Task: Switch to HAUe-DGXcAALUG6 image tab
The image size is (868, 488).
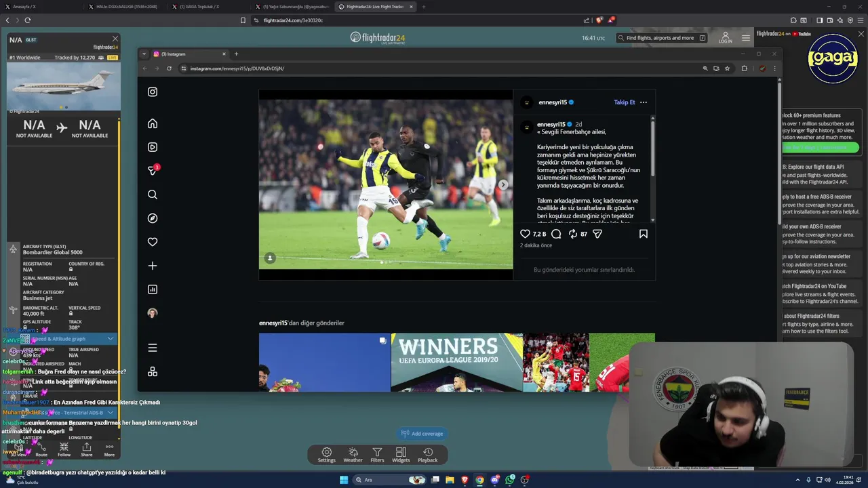Action: tap(125, 7)
